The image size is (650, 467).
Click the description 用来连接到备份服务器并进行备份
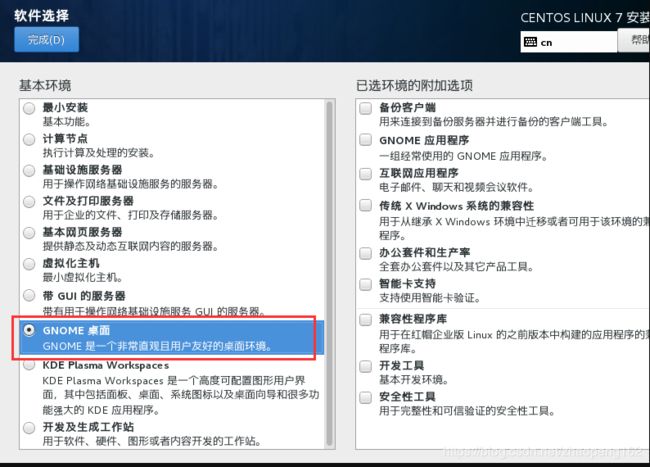(x=494, y=122)
